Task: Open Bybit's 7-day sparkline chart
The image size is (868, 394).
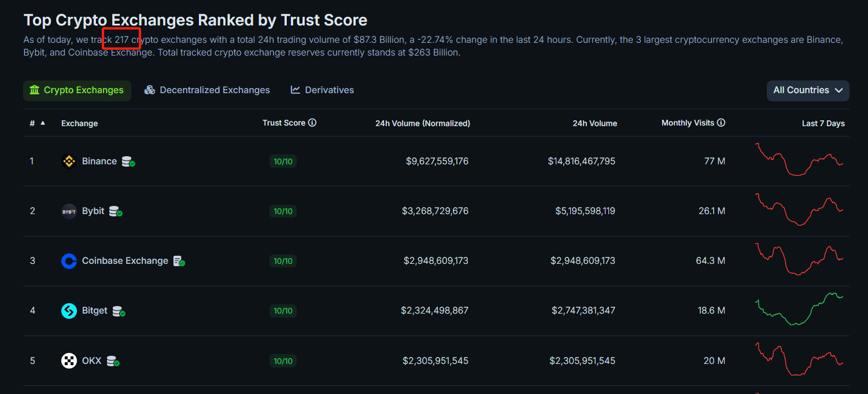Action: [x=800, y=209]
